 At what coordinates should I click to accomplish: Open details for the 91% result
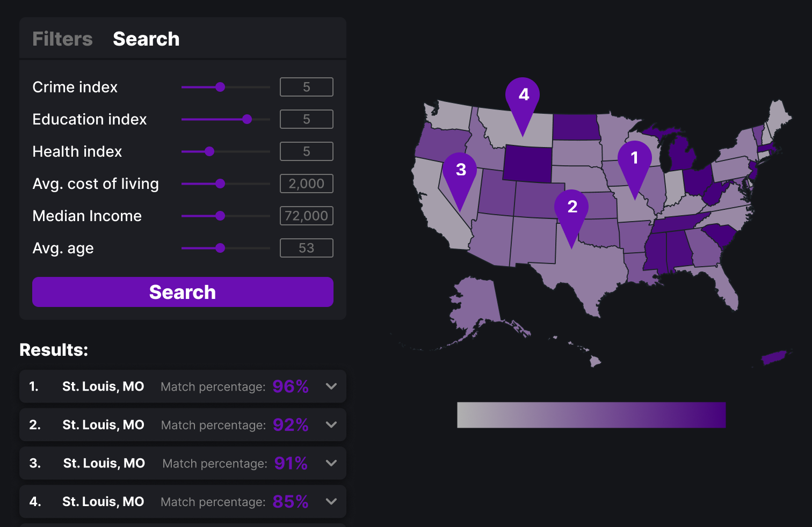click(331, 463)
